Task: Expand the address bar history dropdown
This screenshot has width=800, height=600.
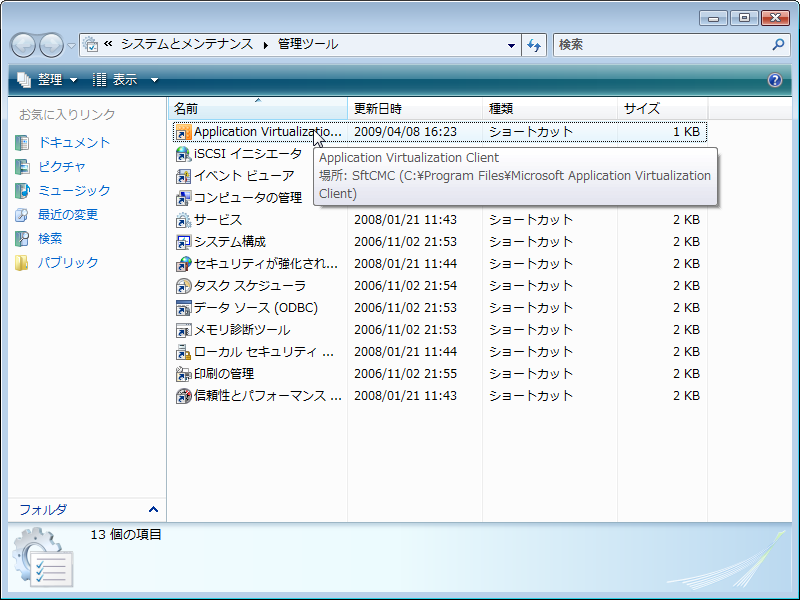Action: [x=511, y=45]
